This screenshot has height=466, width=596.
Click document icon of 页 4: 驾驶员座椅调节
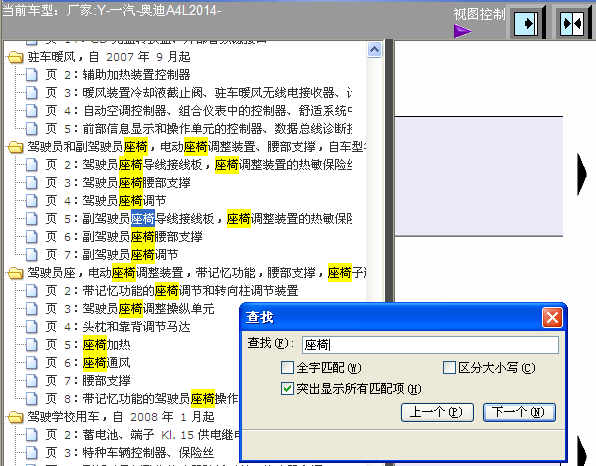point(32,201)
